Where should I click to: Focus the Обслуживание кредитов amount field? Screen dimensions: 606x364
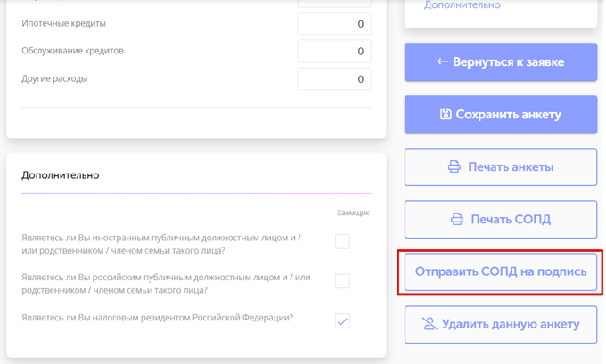tap(334, 52)
